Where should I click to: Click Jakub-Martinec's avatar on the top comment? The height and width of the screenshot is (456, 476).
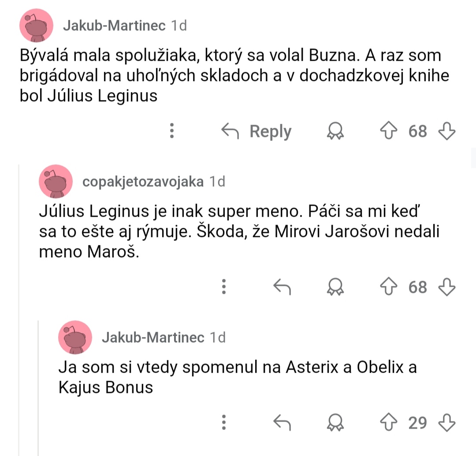pyautogui.click(x=36, y=26)
